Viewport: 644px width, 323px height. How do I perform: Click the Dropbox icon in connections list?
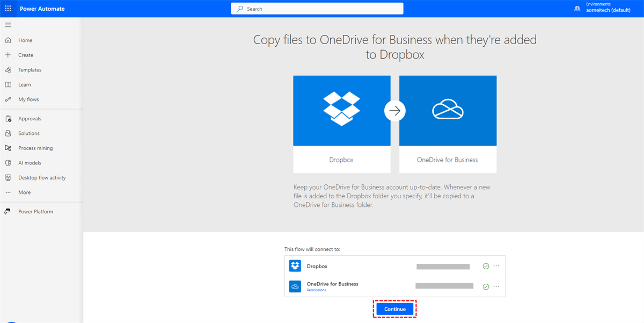[295, 266]
